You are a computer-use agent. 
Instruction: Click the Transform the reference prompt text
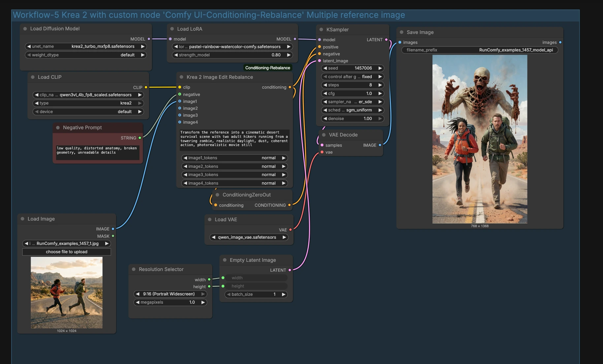[x=235, y=140]
